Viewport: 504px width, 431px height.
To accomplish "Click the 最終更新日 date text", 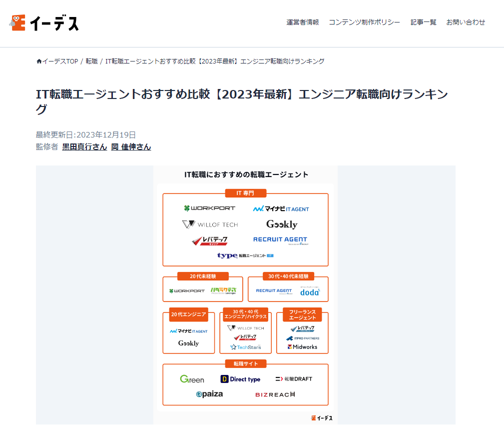I will tap(86, 135).
